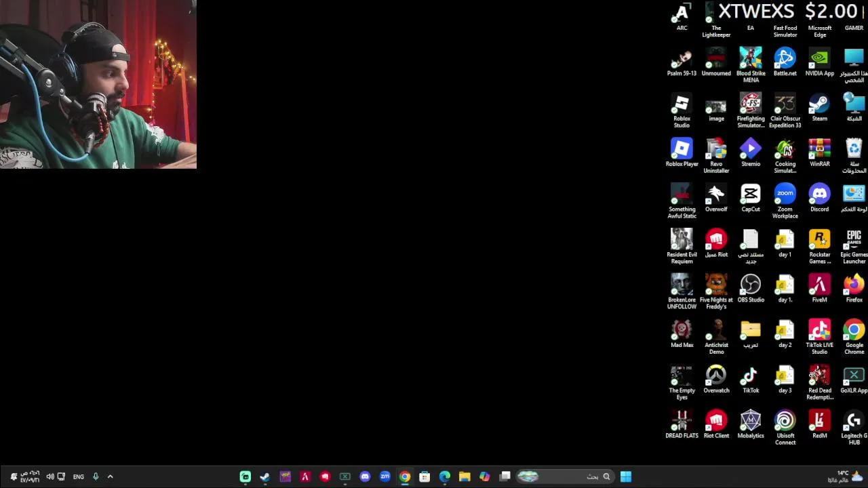This screenshot has height=488, width=868.
Task: Launch Firefighting Simulator shortcut
Action: pyautogui.click(x=751, y=110)
